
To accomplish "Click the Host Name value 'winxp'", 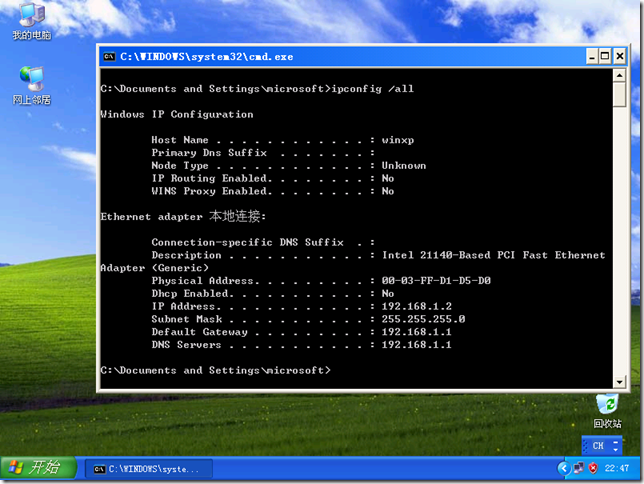I will click(x=398, y=140).
